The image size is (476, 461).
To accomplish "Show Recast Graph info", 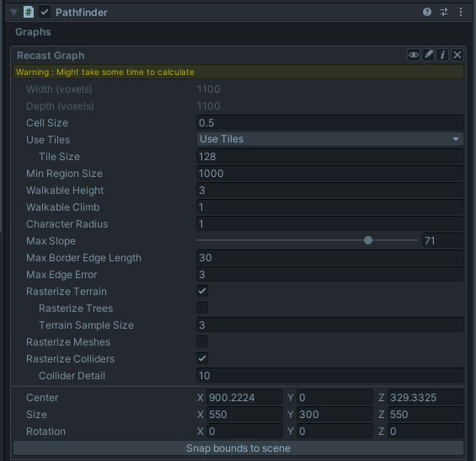I will (442, 55).
